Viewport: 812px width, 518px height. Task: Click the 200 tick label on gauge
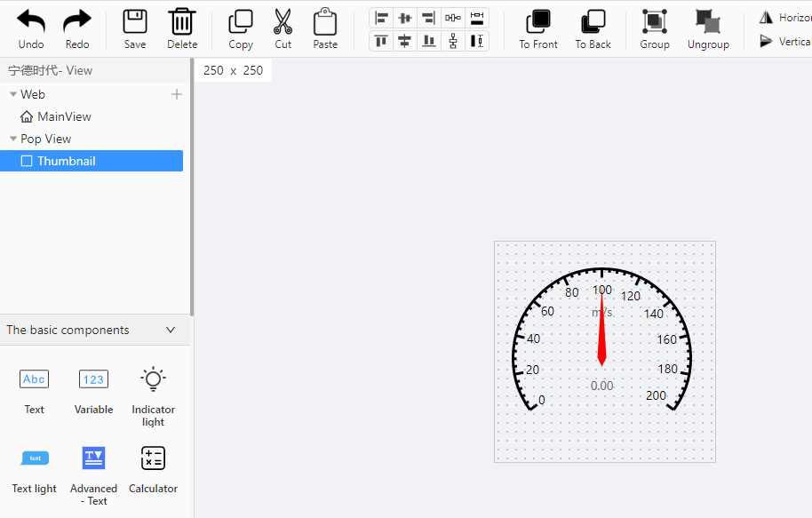click(656, 395)
